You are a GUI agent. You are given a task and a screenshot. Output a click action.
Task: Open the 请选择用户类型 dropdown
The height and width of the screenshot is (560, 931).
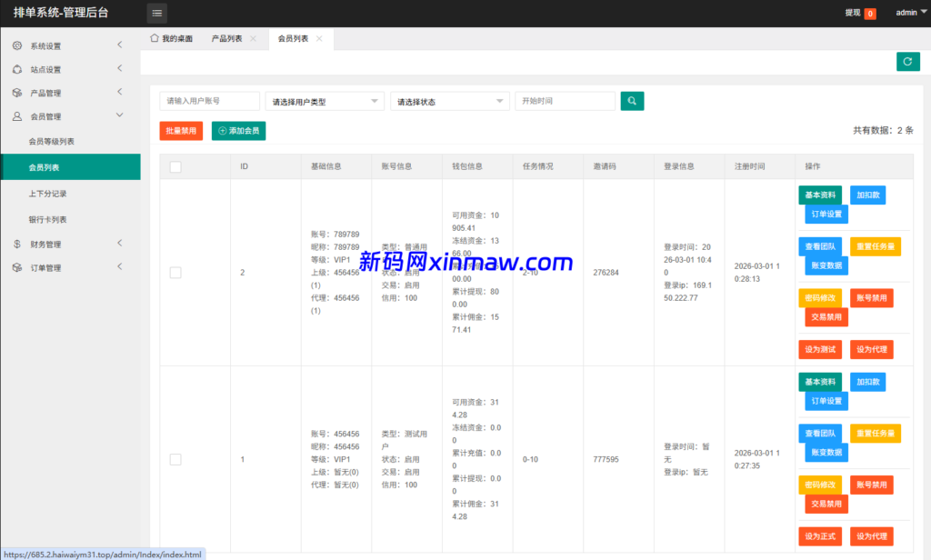click(325, 101)
